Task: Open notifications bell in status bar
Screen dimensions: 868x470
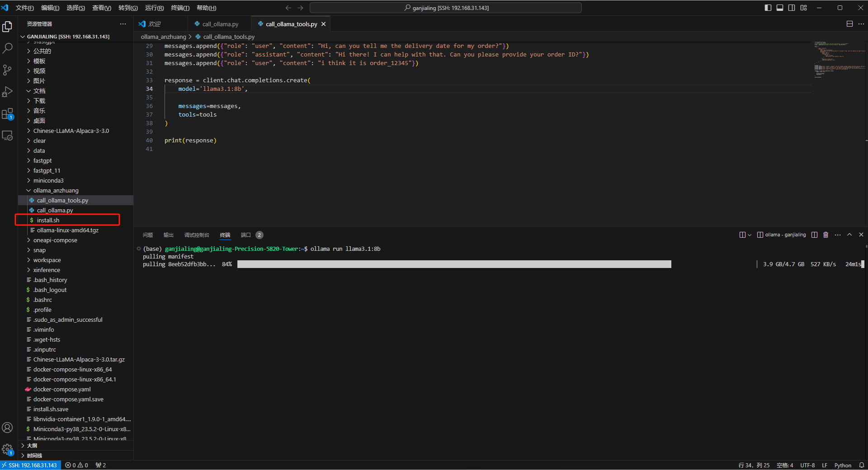Action: point(861,465)
